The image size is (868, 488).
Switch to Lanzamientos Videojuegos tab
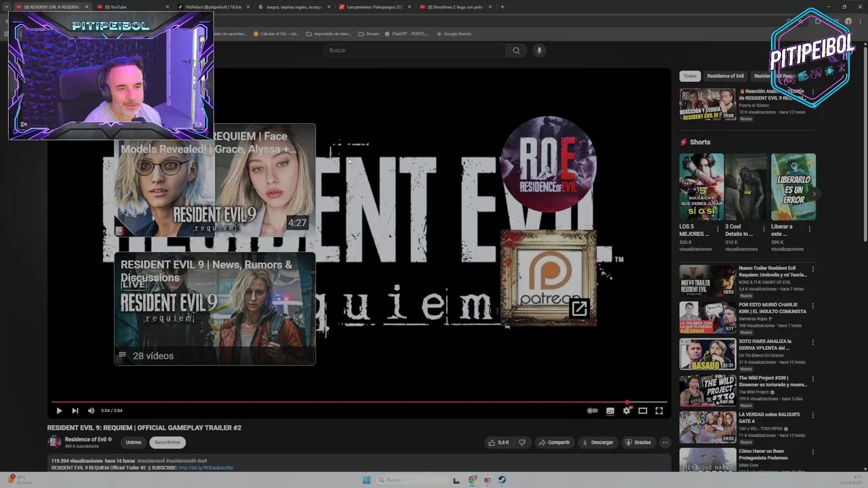(x=374, y=7)
